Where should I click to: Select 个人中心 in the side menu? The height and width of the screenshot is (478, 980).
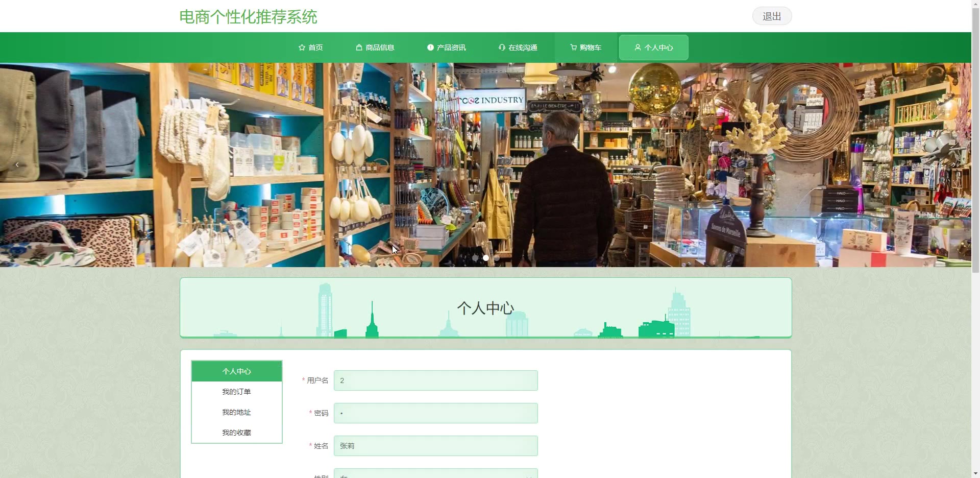point(237,371)
